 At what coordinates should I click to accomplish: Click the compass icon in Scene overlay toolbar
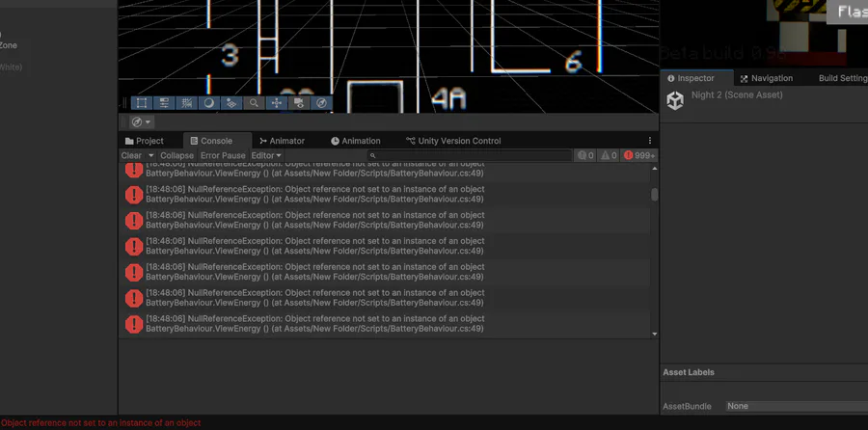pyautogui.click(x=321, y=103)
